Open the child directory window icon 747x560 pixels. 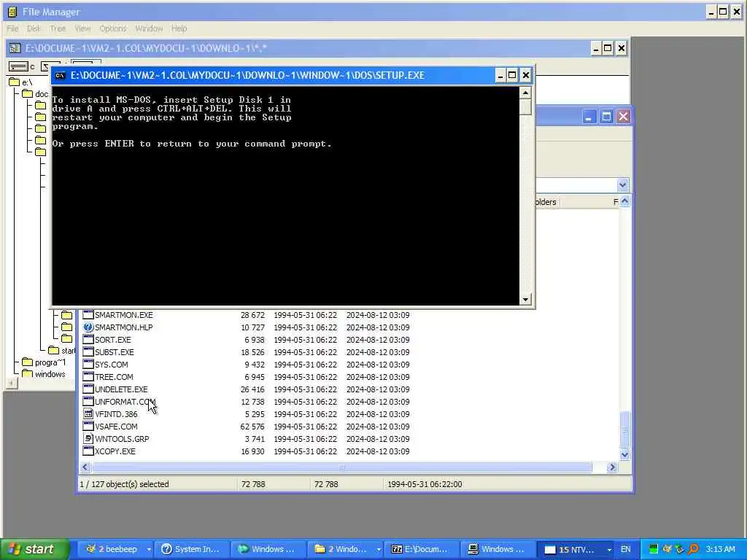coord(15,48)
